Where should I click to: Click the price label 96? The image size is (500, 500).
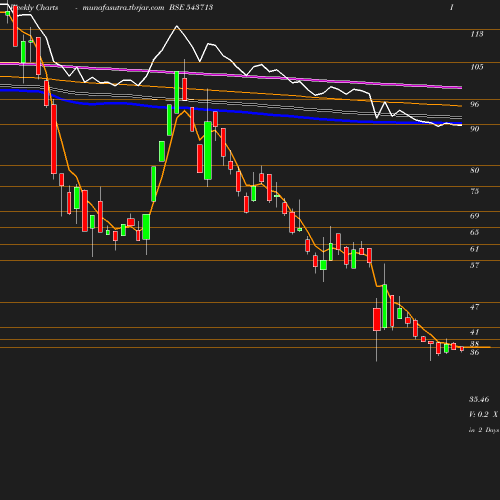click(x=474, y=104)
